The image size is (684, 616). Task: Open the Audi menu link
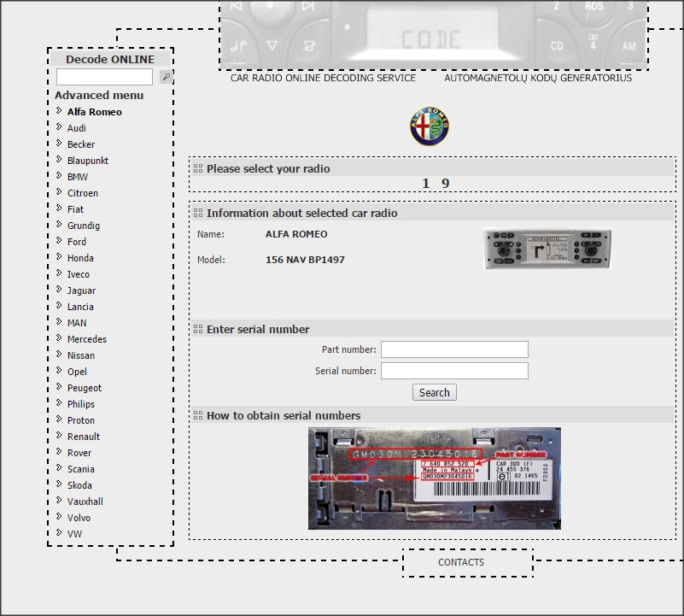(x=77, y=128)
